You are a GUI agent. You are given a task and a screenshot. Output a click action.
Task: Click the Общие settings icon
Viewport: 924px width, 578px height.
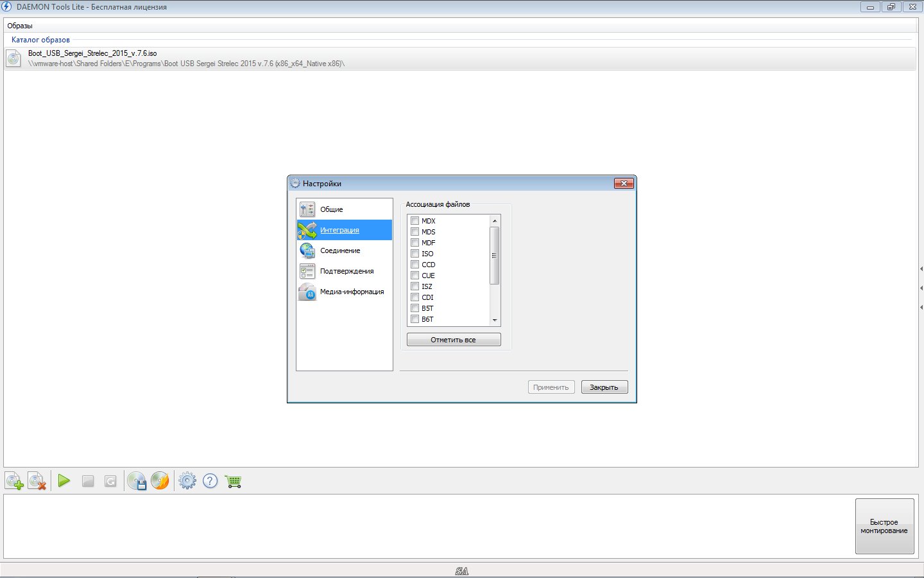click(307, 209)
